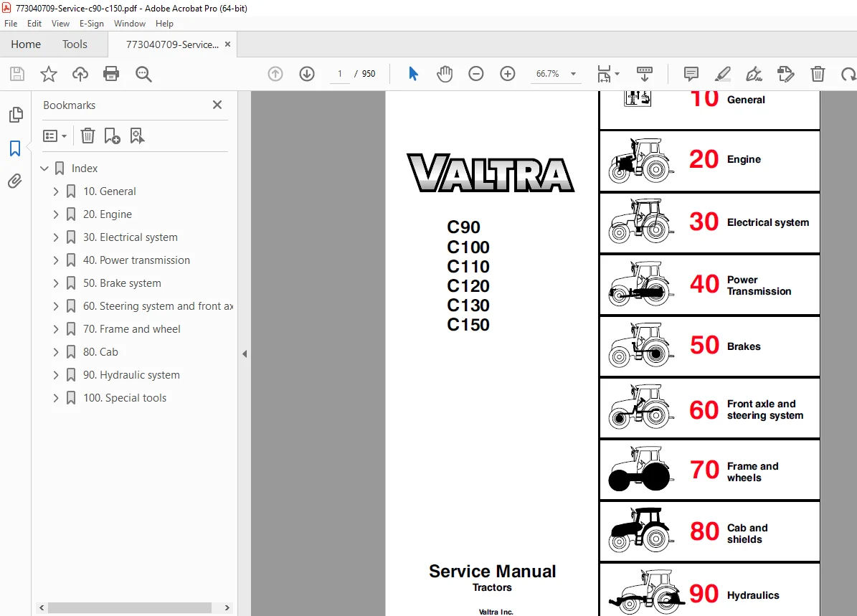Click the rotate view icon
The width and height of the screenshot is (857, 616).
[849, 74]
